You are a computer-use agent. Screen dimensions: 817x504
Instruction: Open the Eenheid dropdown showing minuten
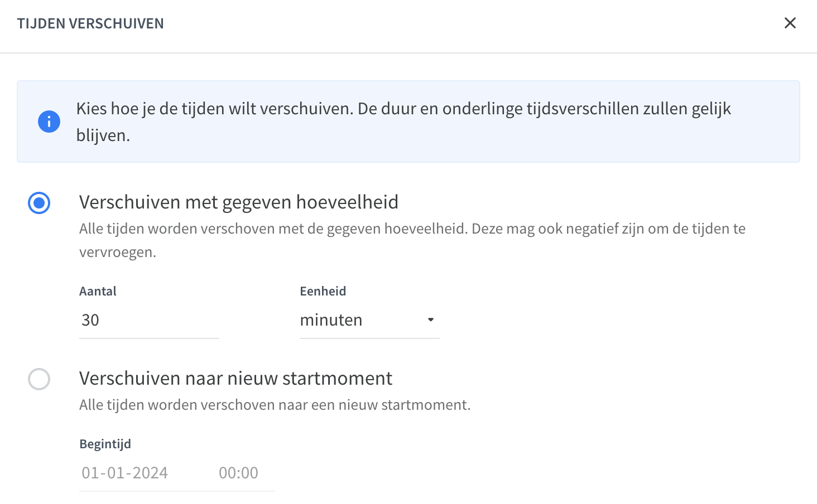coord(369,320)
